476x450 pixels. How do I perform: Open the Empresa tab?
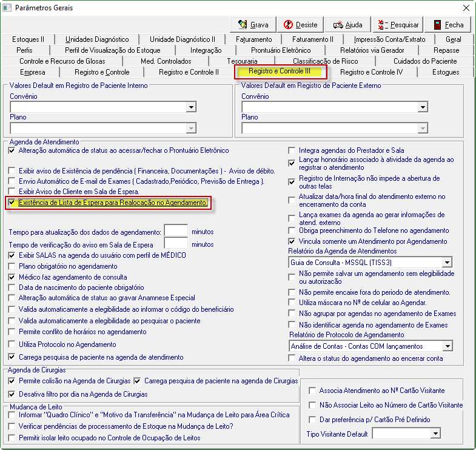tap(33, 72)
